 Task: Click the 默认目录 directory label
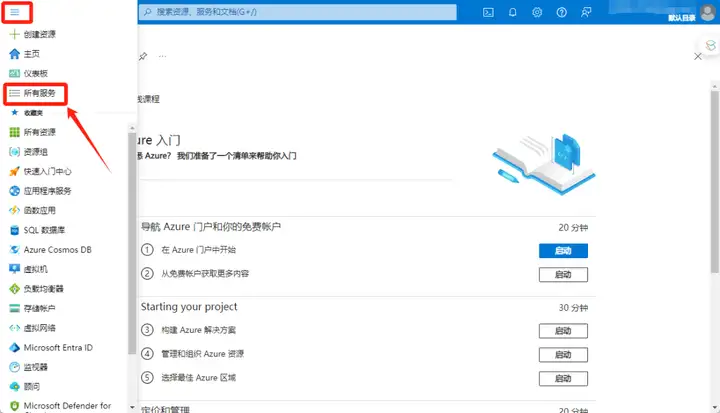pyautogui.click(x=682, y=18)
